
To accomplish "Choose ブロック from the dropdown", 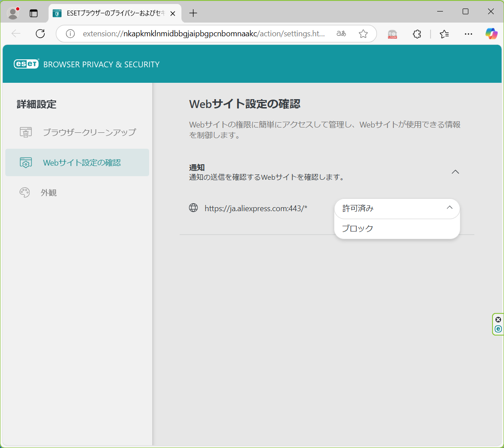I will [397, 228].
